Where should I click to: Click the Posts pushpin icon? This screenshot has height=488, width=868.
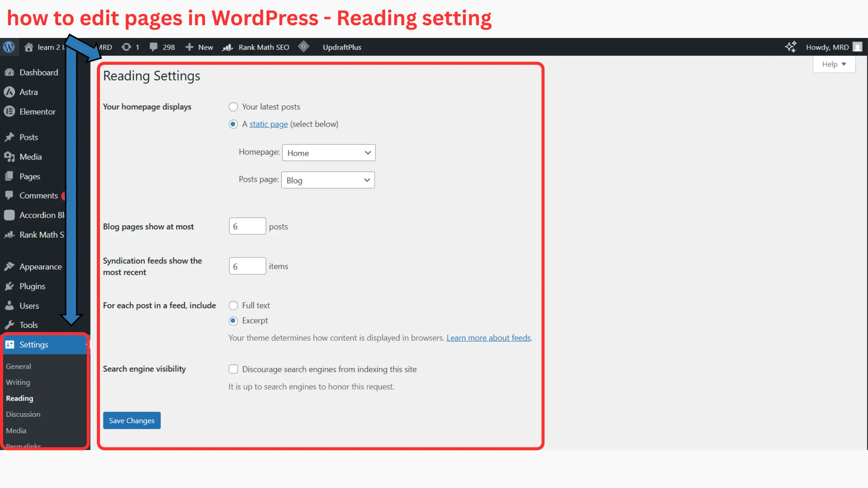(x=9, y=137)
